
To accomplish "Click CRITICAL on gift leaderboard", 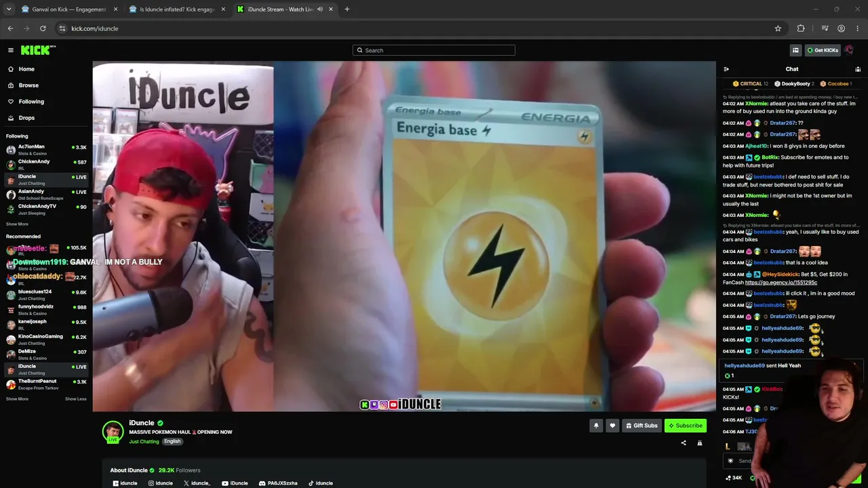I will pos(751,84).
